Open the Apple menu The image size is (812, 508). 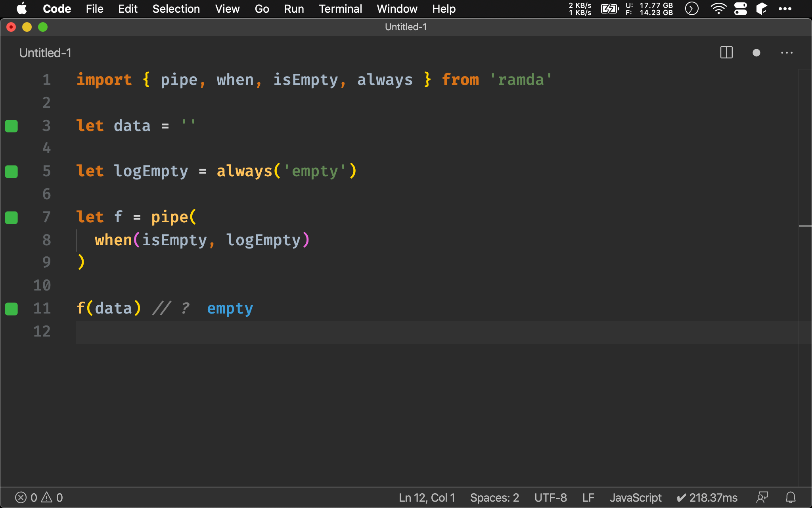(22, 9)
